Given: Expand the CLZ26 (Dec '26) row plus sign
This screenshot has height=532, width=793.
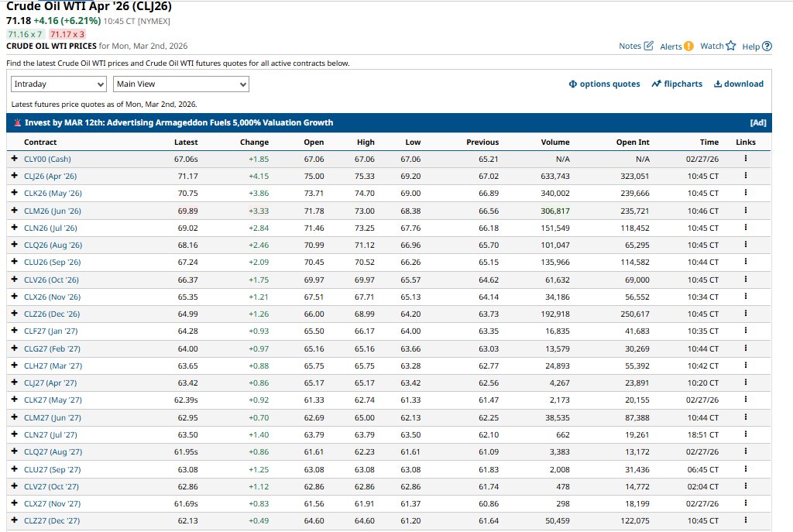Looking at the screenshot, I should (x=14, y=314).
